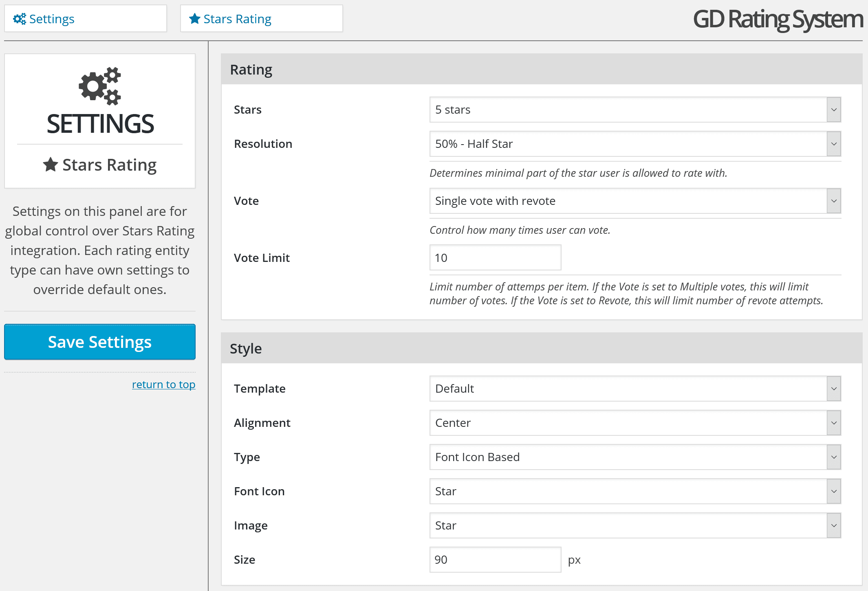868x591 pixels.
Task: Open the Template dropdown
Action: [x=635, y=389]
